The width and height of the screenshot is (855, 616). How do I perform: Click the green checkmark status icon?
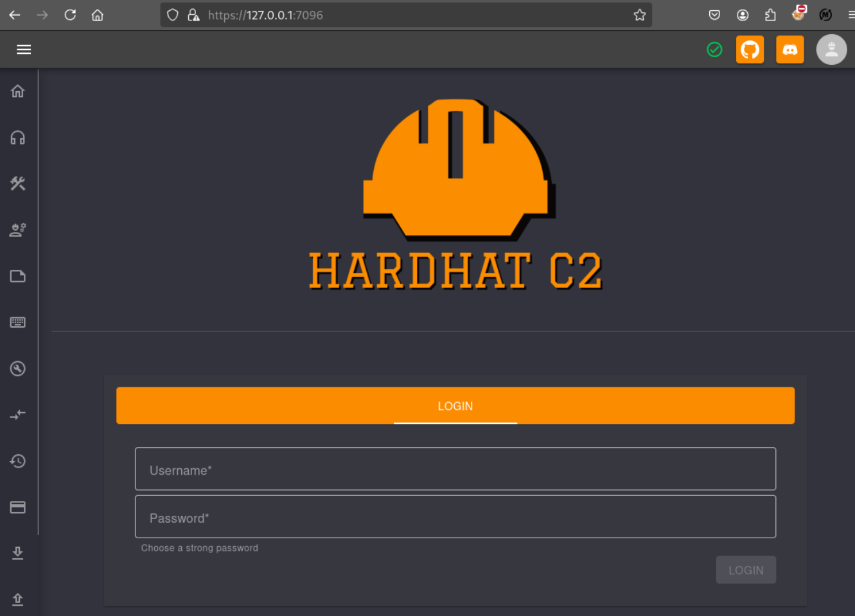click(x=714, y=49)
